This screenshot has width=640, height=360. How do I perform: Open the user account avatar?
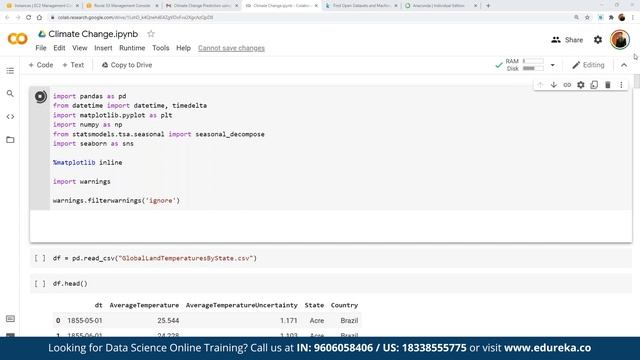click(x=620, y=40)
